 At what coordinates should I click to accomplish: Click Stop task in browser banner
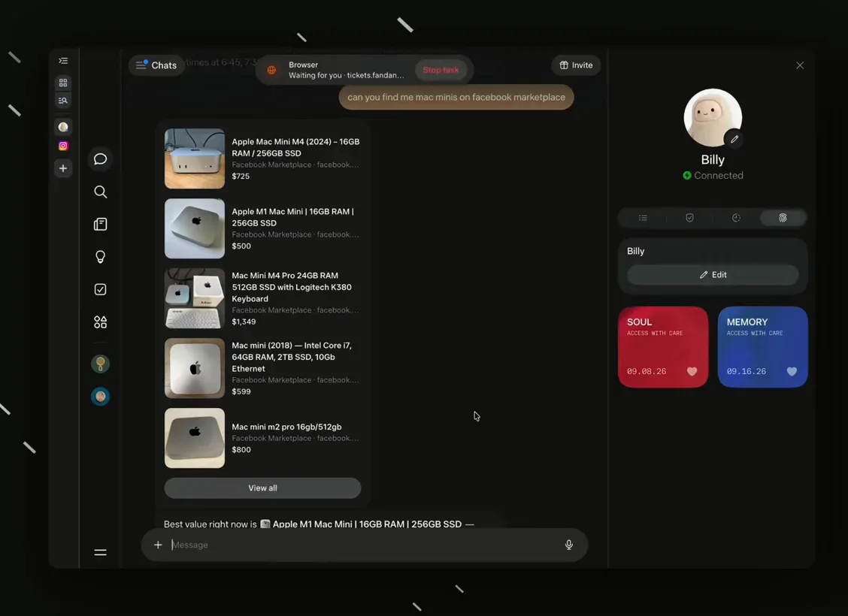441,70
